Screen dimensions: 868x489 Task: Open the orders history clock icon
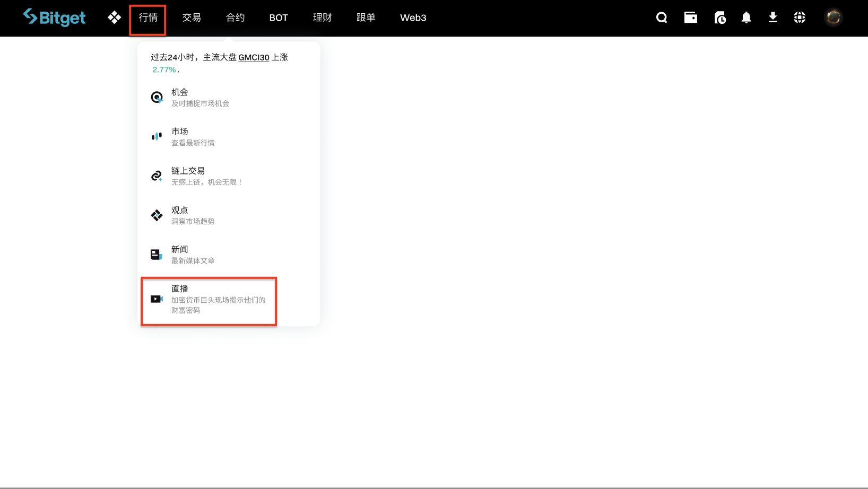pos(720,18)
